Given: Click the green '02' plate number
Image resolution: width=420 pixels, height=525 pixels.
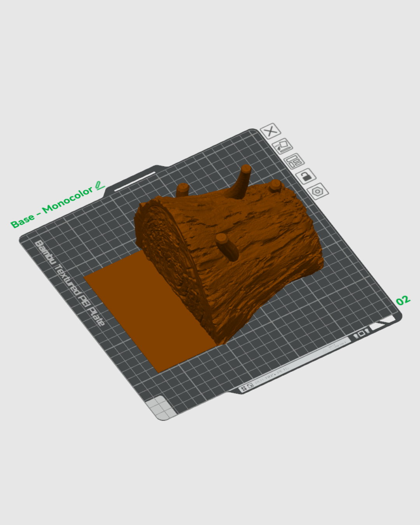Looking at the screenshot, I should [403, 300].
